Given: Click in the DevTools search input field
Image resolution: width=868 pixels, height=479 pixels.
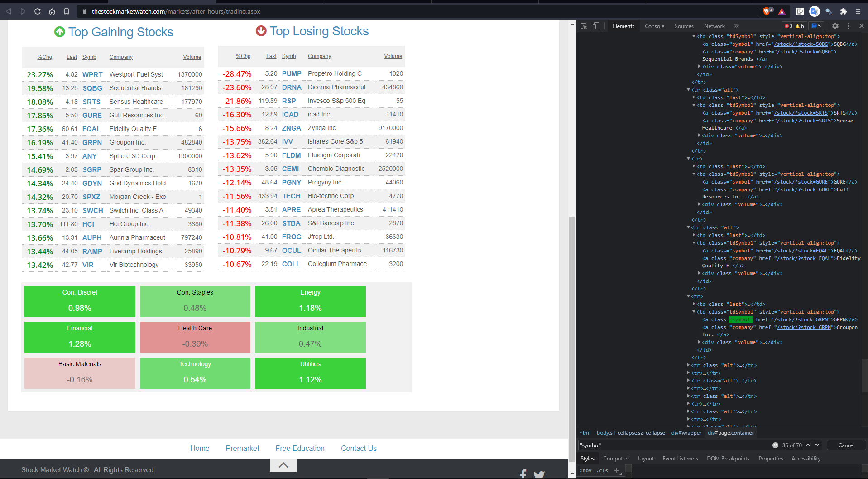Looking at the screenshot, I should pos(675,445).
